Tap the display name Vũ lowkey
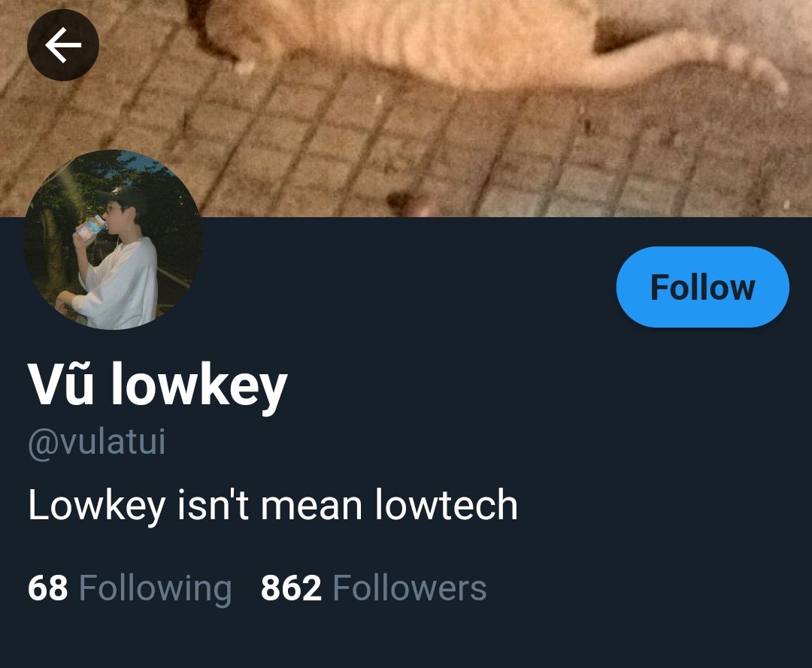812x668 pixels. pyautogui.click(x=157, y=385)
